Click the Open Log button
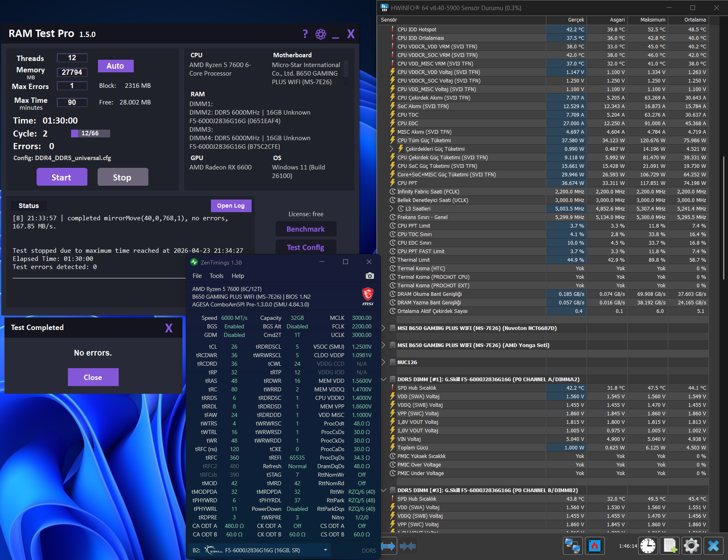This screenshot has height=560, width=728. point(231,206)
